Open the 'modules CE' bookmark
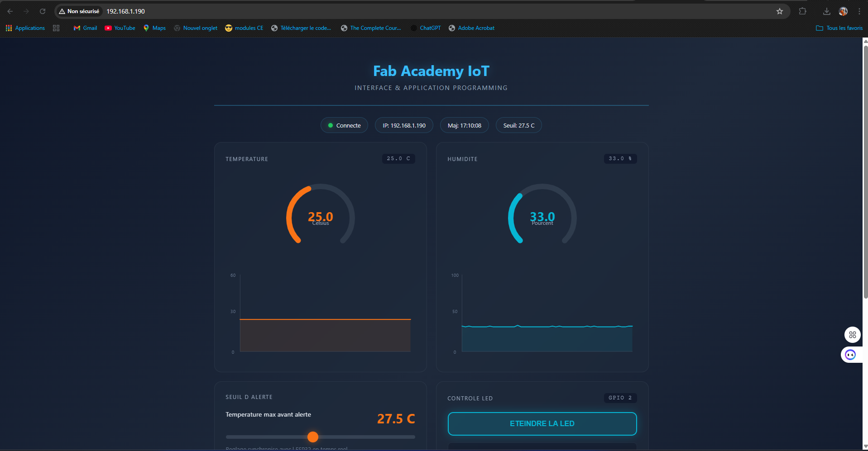The width and height of the screenshot is (868, 451). click(244, 28)
